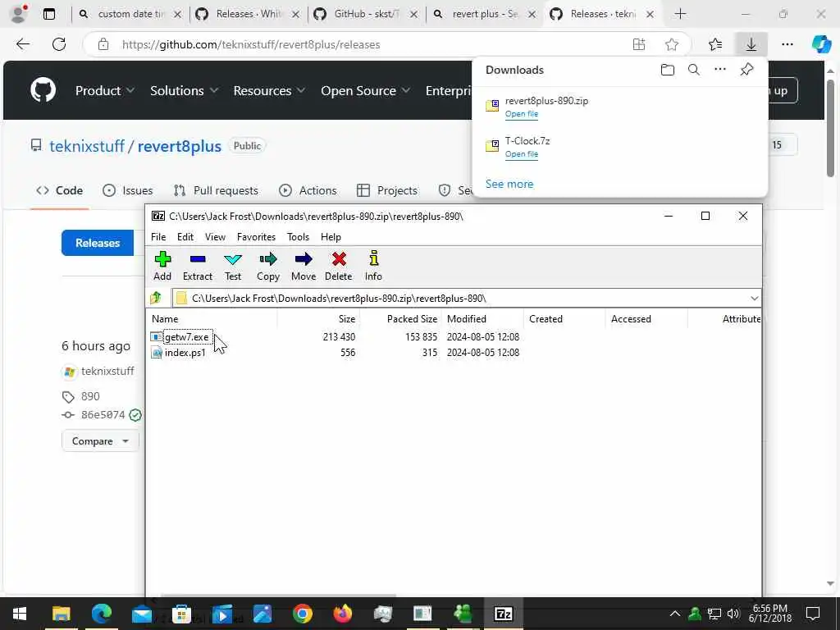Open downloads folder icon in Downloads panel
840x630 pixels.
(x=667, y=70)
